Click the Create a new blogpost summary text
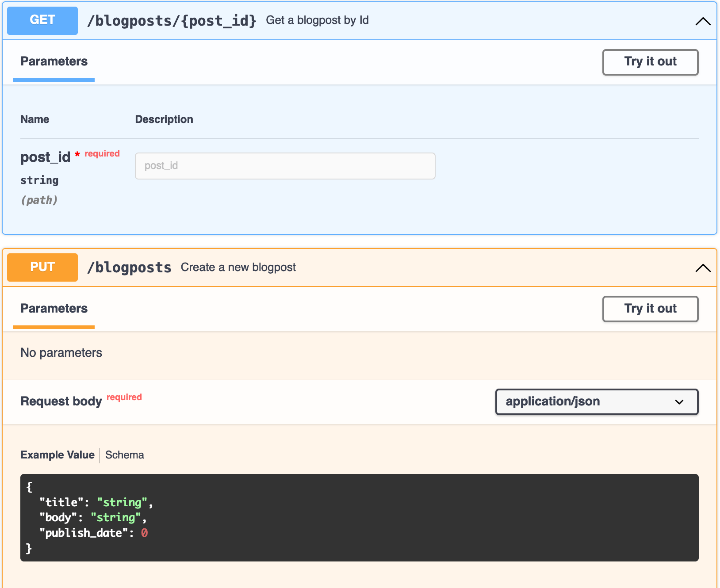 point(238,267)
